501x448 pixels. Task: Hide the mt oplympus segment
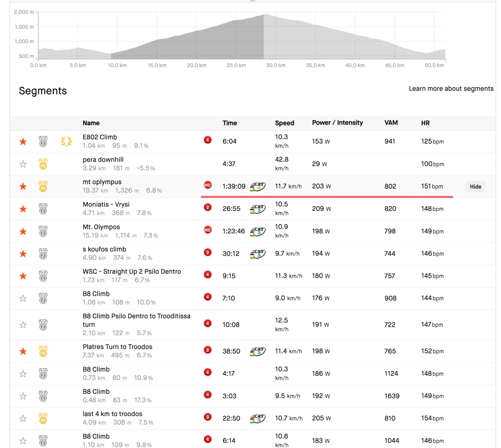pos(475,187)
